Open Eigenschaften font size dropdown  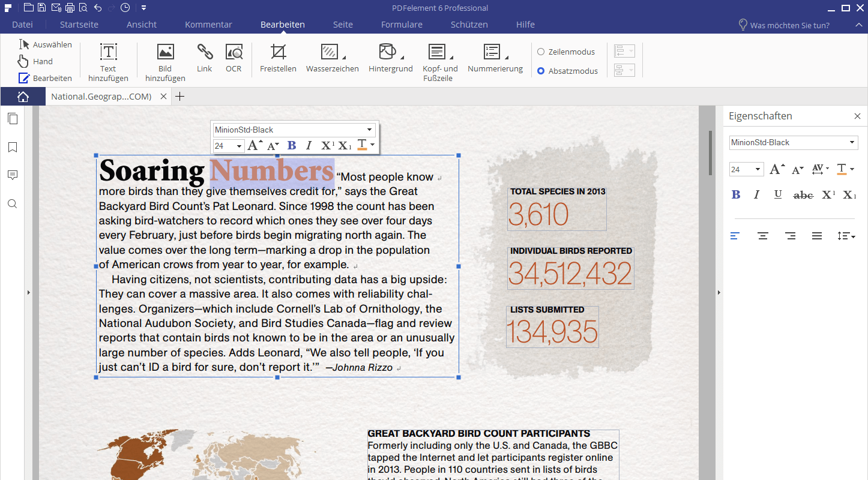758,170
